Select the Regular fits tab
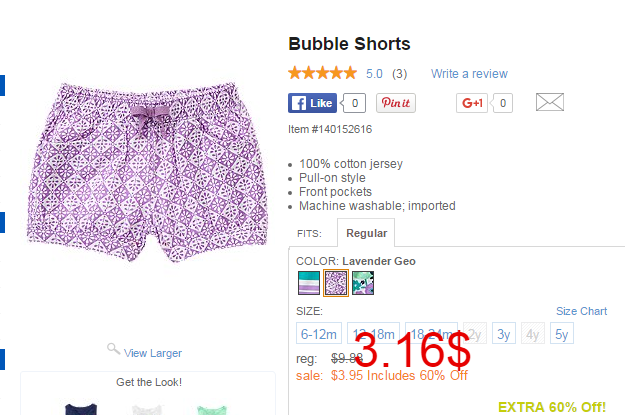 (x=366, y=233)
